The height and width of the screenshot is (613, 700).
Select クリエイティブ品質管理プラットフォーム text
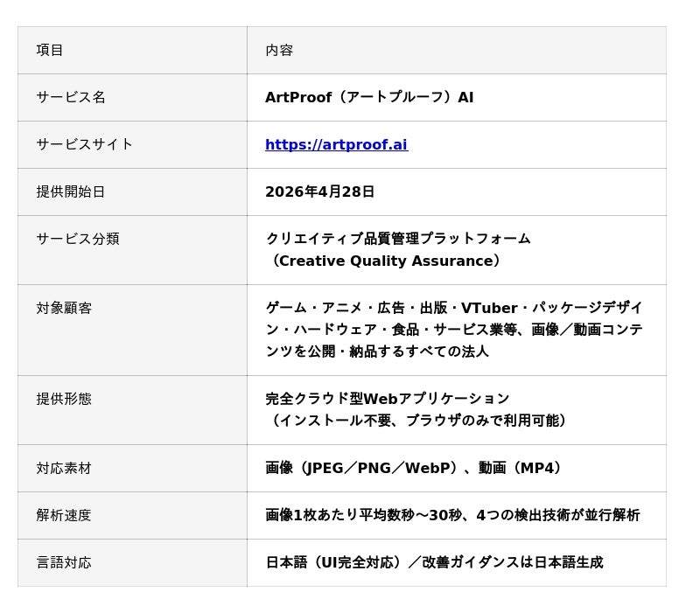click(398, 239)
